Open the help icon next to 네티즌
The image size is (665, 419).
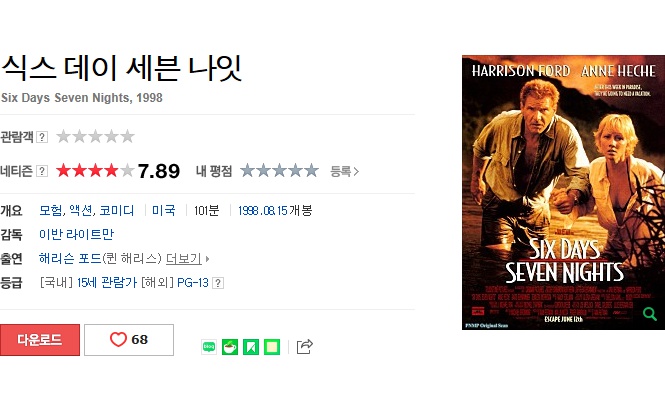(42, 171)
